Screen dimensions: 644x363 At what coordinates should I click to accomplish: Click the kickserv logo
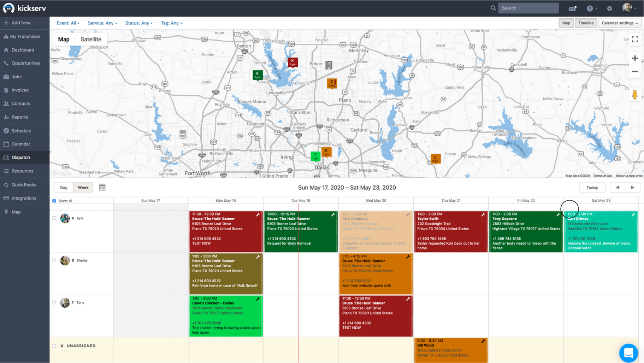coord(24,8)
